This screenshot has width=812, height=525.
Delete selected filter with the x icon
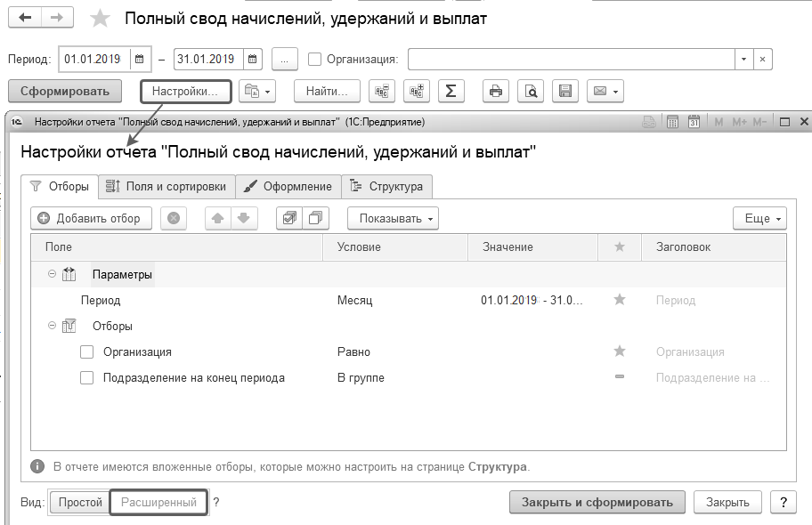(x=174, y=219)
